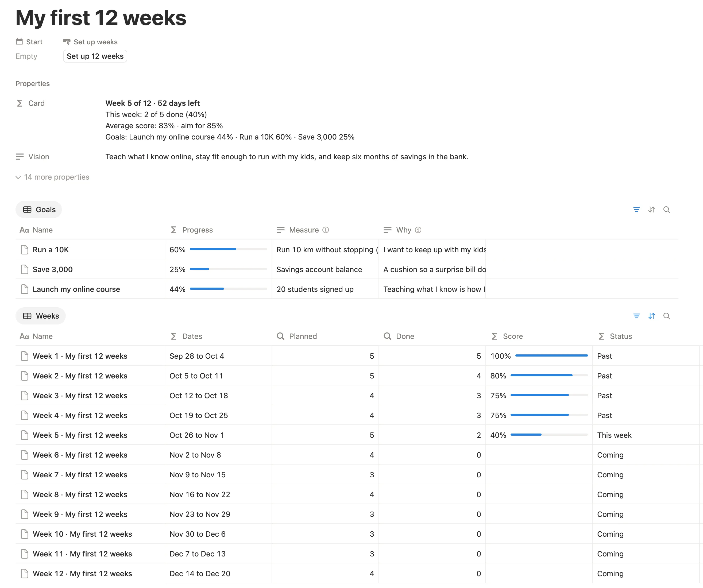Click the page title 'My first 12 weeks'

[x=101, y=18]
